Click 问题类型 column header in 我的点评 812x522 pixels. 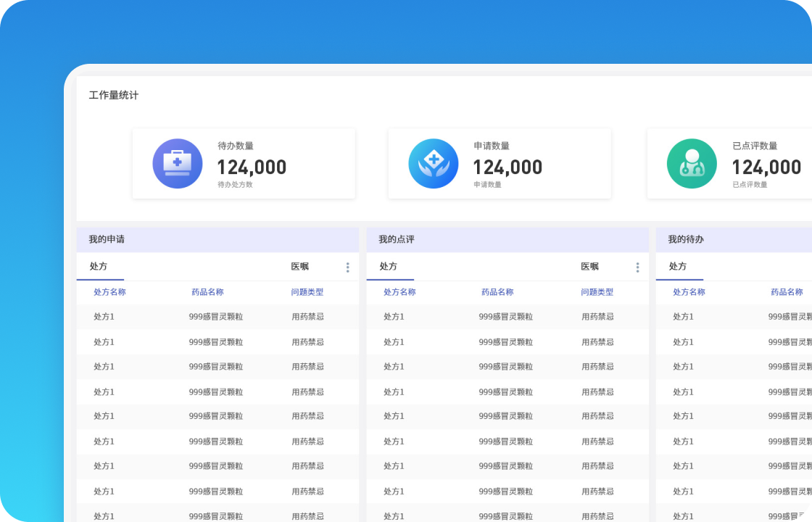[597, 292]
